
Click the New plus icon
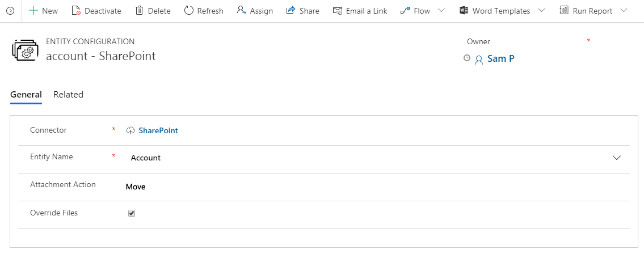[x=33, y=11]
